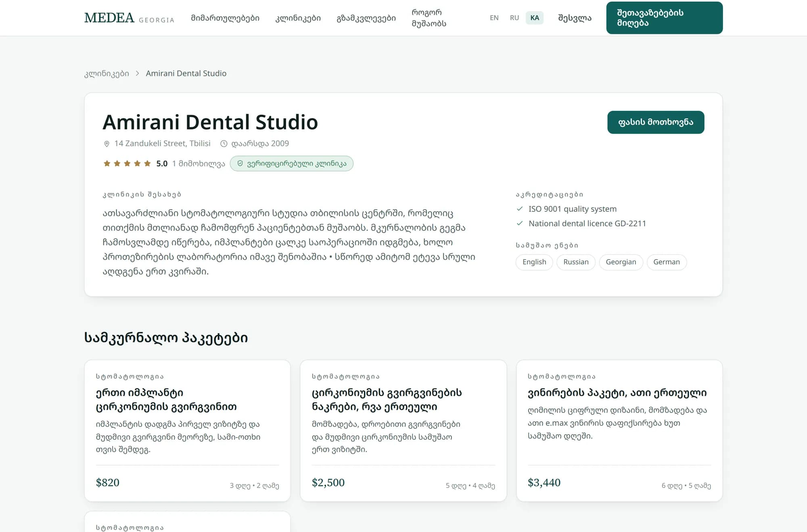
Task: Select the German language tag
Action: click(667, 262)
